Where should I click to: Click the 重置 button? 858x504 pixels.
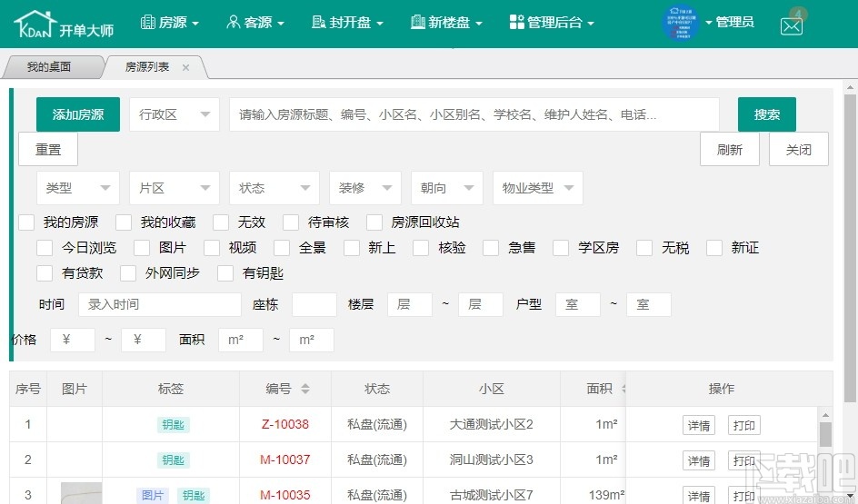(x=48, y=149)
